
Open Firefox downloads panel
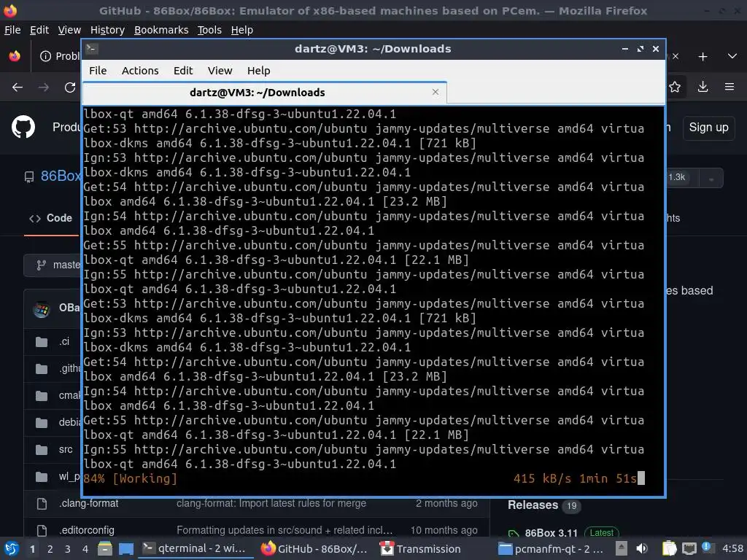point(703,87)
